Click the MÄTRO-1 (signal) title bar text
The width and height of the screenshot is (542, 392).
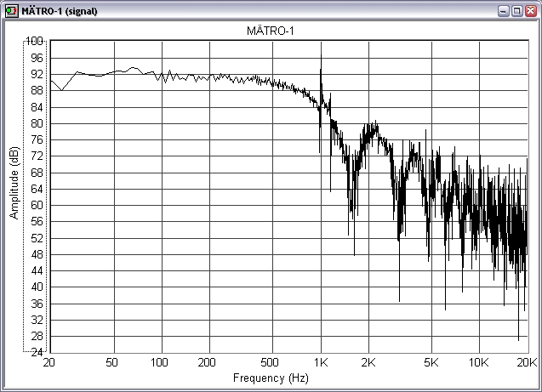tap(59, 11)
